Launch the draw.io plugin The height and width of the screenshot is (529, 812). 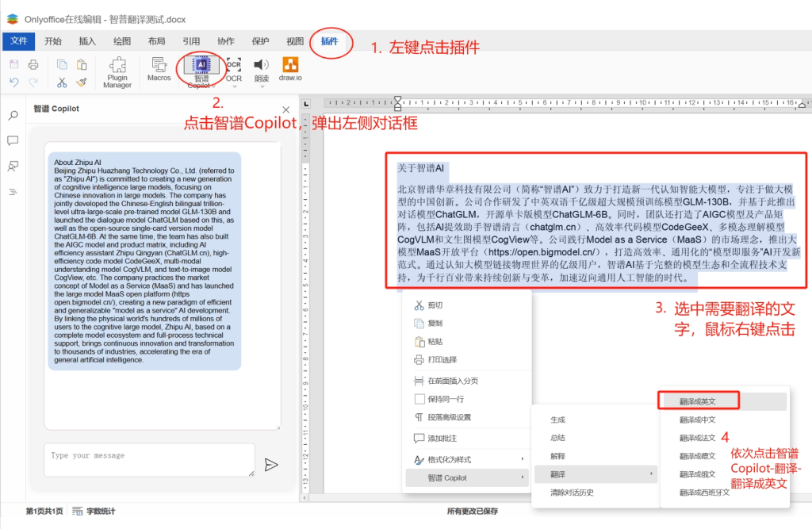click(290, 69)
